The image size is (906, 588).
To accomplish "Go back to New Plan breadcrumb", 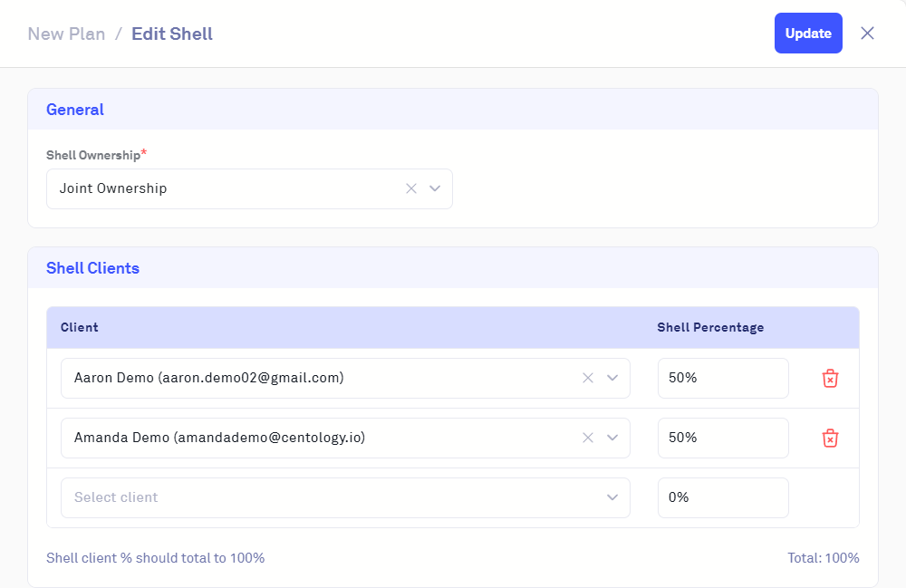I will (x=66, y=34).
